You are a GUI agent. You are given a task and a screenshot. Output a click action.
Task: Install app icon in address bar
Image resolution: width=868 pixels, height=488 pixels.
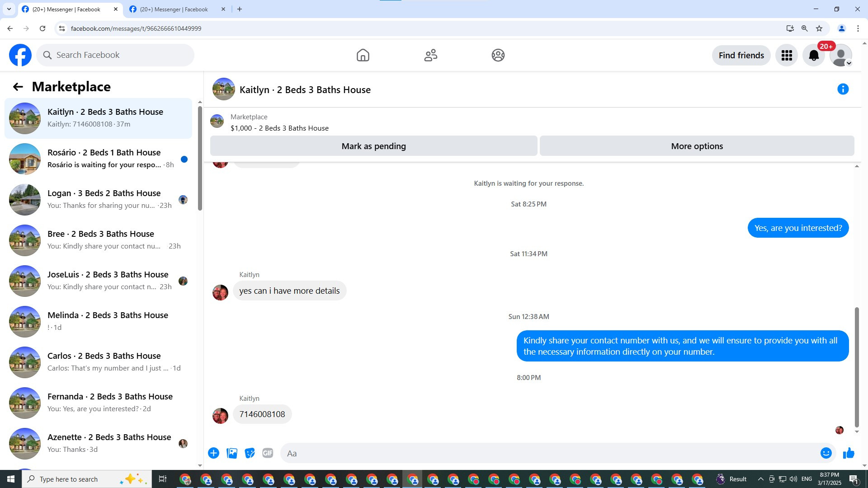pyautogui.click(x=790, y=28)
